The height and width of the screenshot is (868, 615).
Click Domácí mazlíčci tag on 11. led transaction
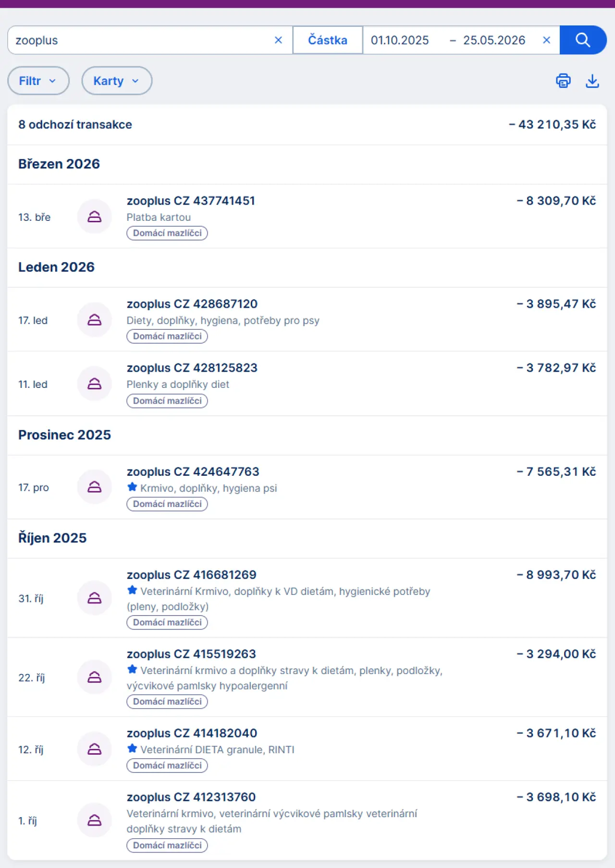coord(167,401)
